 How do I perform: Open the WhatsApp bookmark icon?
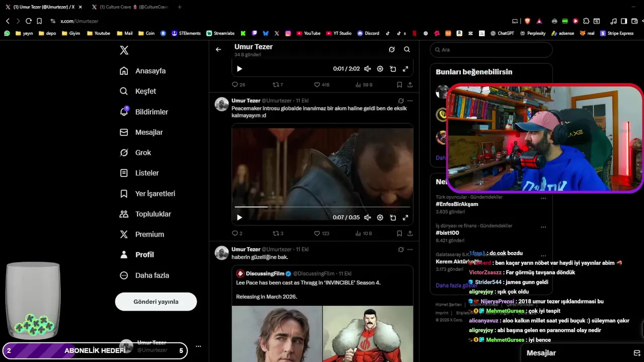coord(7,33)
